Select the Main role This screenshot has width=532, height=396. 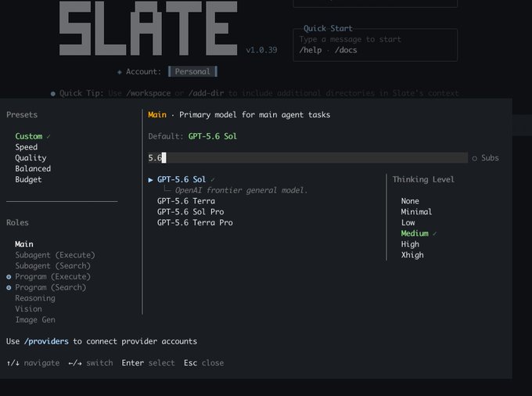point(24,244)
